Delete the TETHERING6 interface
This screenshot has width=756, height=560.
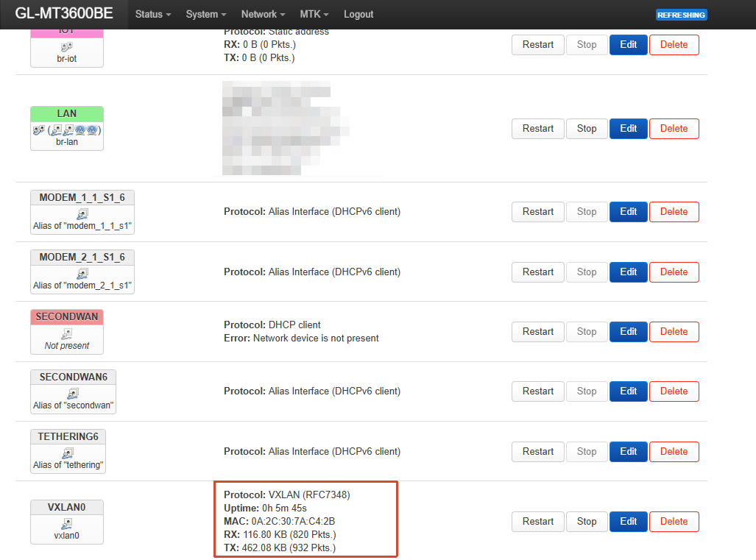coord(674,452)
